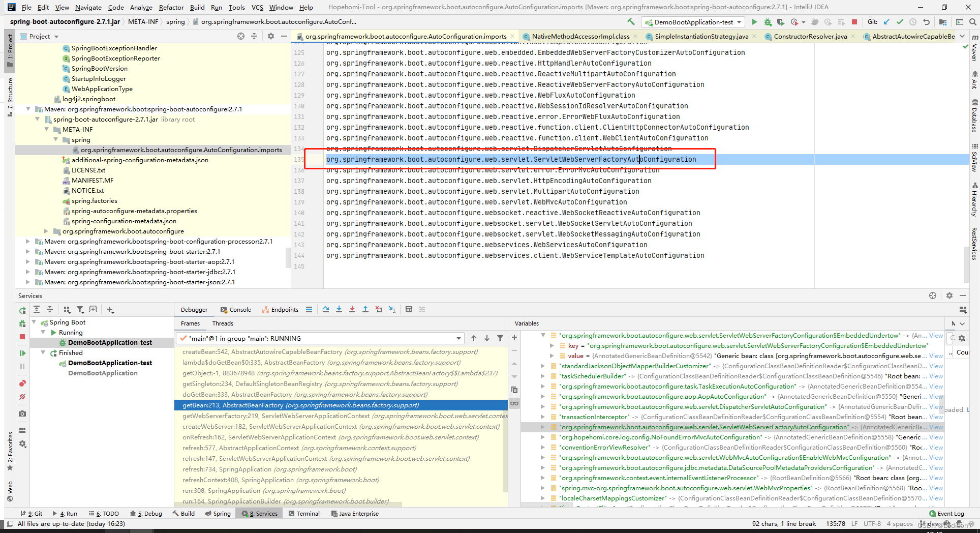
Task: Expand the "taskSchedulerBuilder" variable entry
Action: pos(543,376)
